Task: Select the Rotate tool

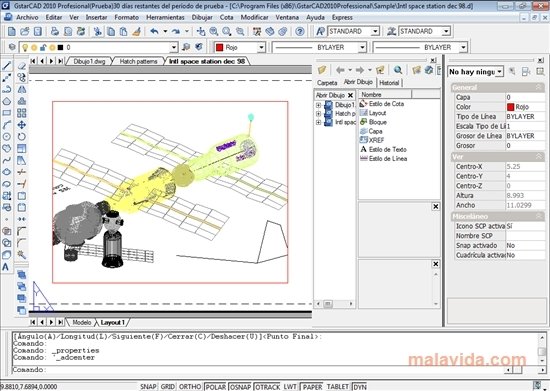Action: pyautogui.click(x=22, y=137)
